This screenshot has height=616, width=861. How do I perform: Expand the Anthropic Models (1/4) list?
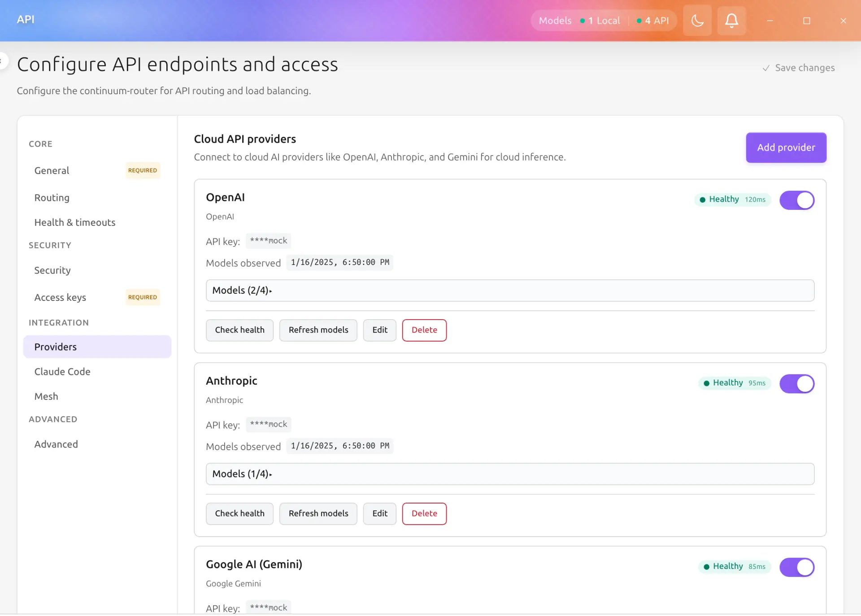pos(510,474)
